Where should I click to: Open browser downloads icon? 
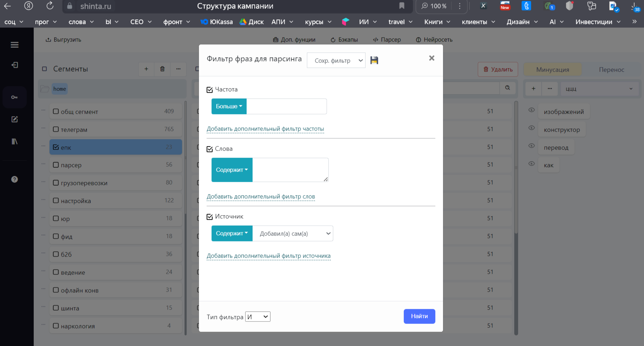635,6
